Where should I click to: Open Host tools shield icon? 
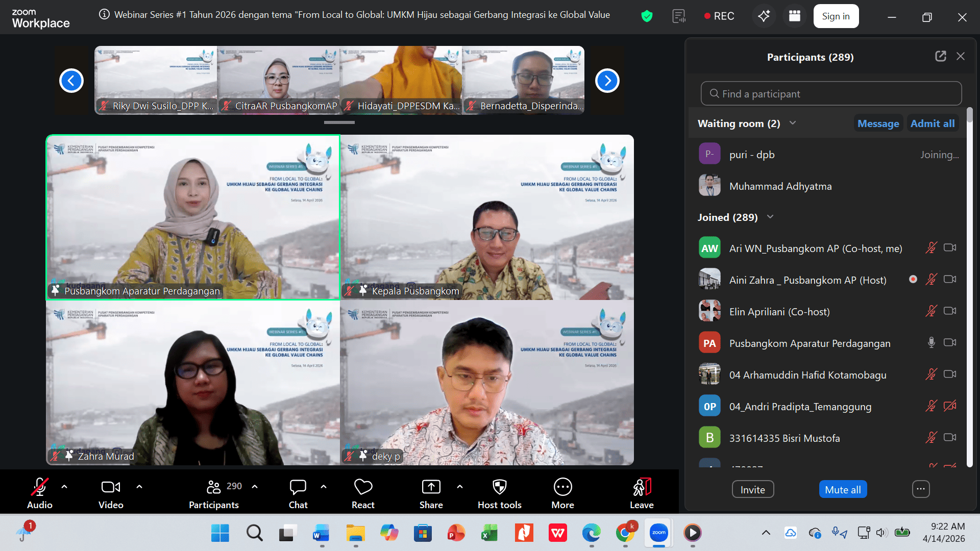(499, 487)
